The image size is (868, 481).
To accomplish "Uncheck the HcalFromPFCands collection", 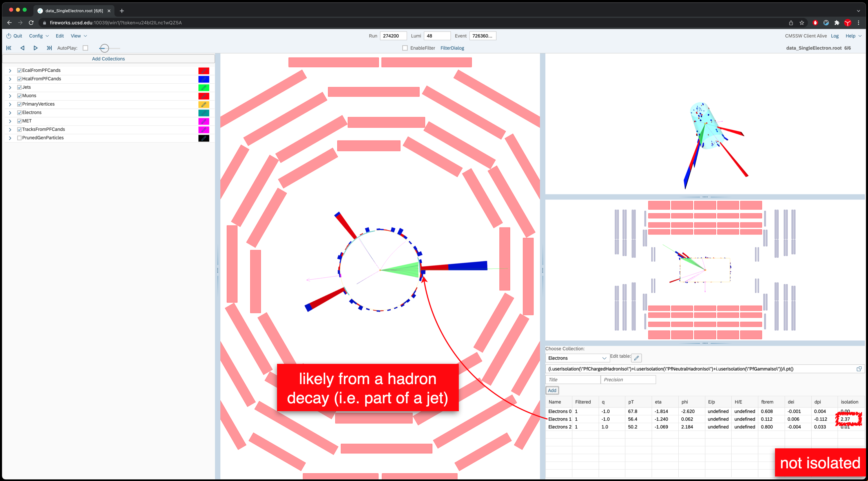I will click(19, 79).
